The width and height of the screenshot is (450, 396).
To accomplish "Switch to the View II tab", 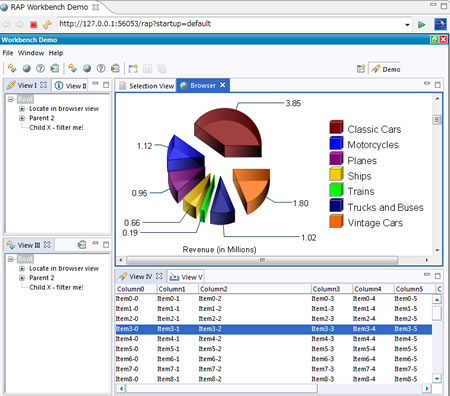I will pyautogui.click(x=70, y=86).
